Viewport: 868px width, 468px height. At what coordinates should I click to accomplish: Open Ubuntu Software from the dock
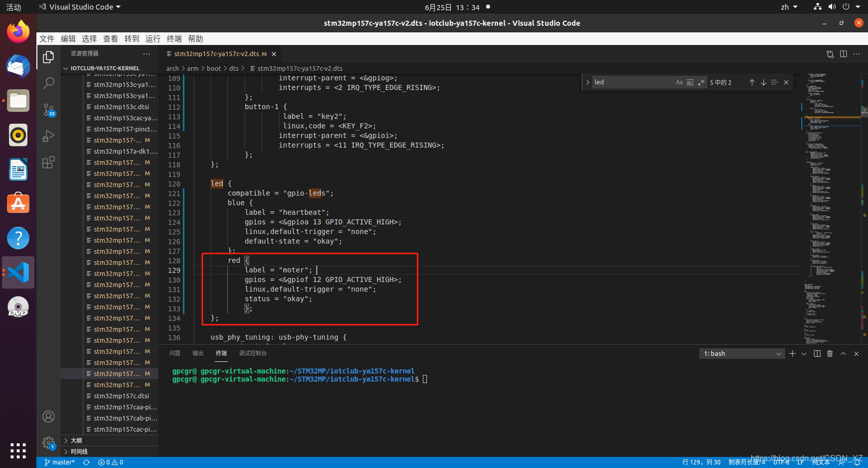[x=18, y=204]
